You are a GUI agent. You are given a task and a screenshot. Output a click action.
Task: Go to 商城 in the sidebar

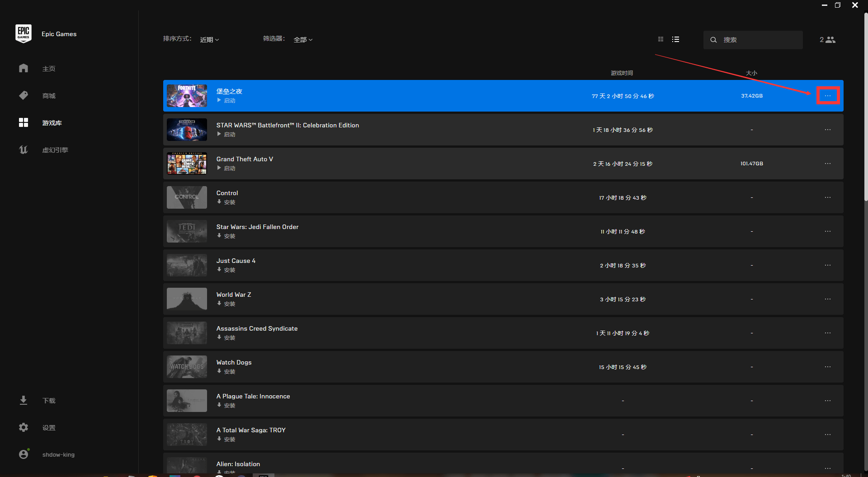49,96
